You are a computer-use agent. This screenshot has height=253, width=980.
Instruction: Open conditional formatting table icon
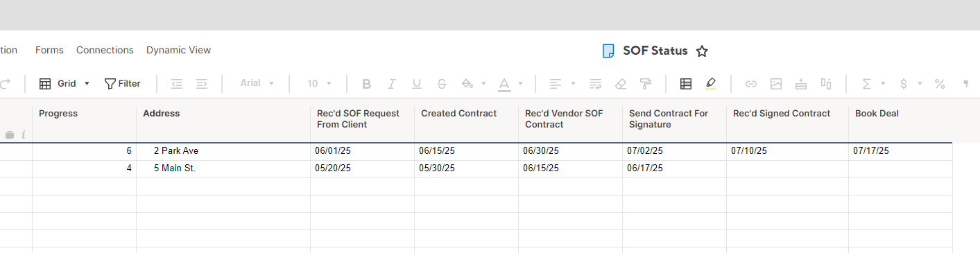click(x=686, y=84)
